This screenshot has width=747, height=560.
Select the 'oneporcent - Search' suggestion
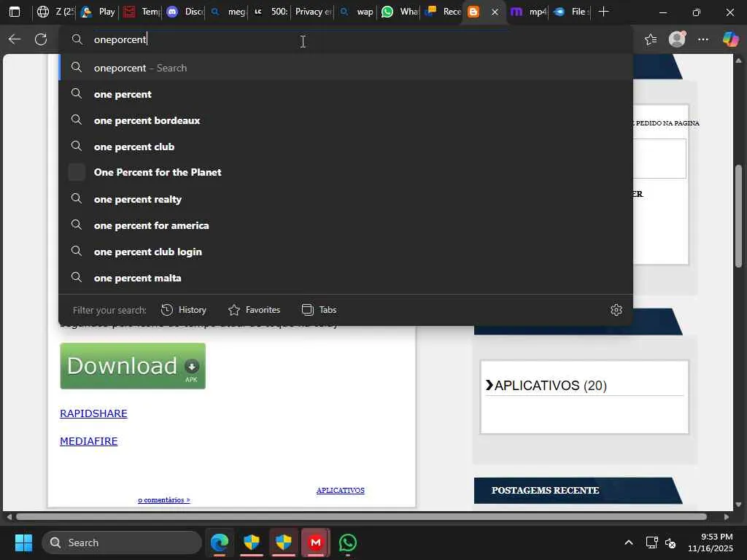pyautogui.click(x=346, y=68)
